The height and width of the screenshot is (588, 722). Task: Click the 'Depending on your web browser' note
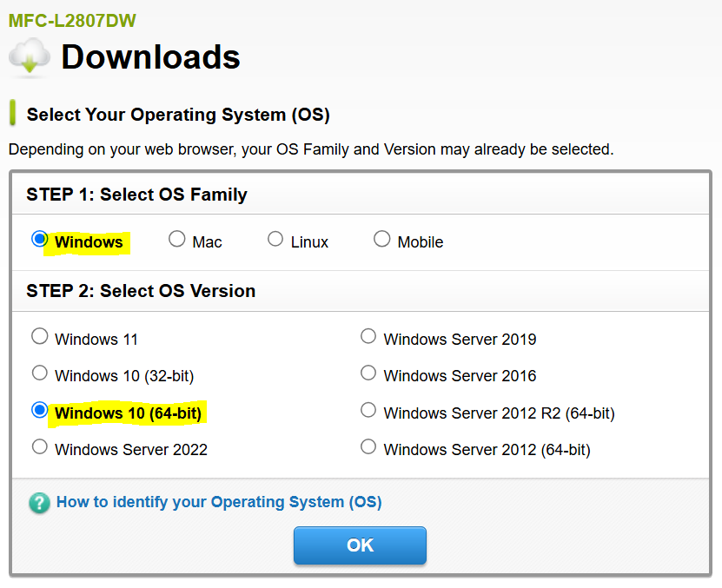coord(311,149)
